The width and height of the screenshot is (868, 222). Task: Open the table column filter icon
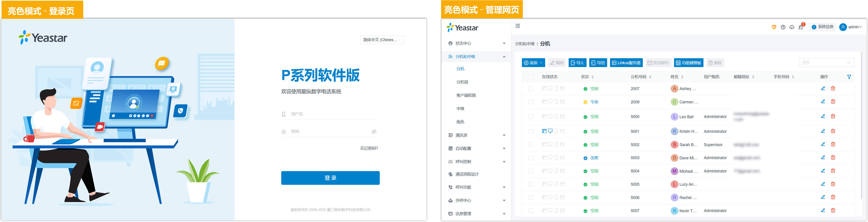[x=849, y=77]
